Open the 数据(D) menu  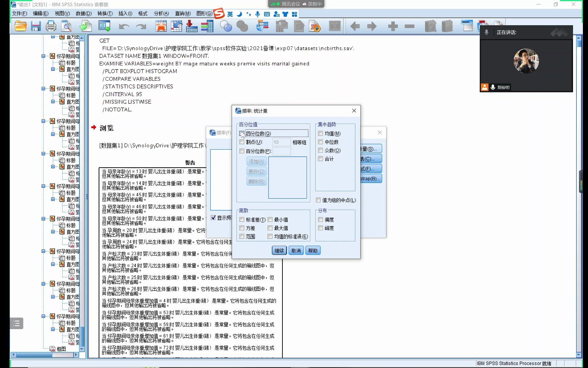(83, 13)
